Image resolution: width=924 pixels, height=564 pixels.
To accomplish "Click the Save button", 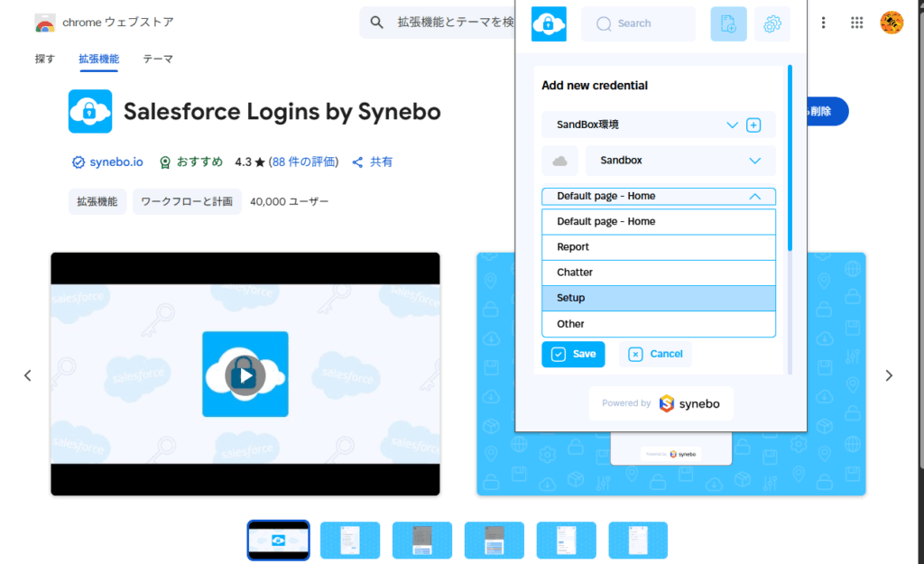I will [x=573, y=354].
